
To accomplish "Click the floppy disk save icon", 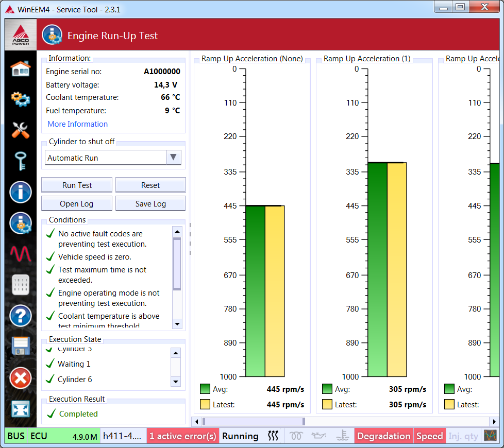I will pos(21,347).
